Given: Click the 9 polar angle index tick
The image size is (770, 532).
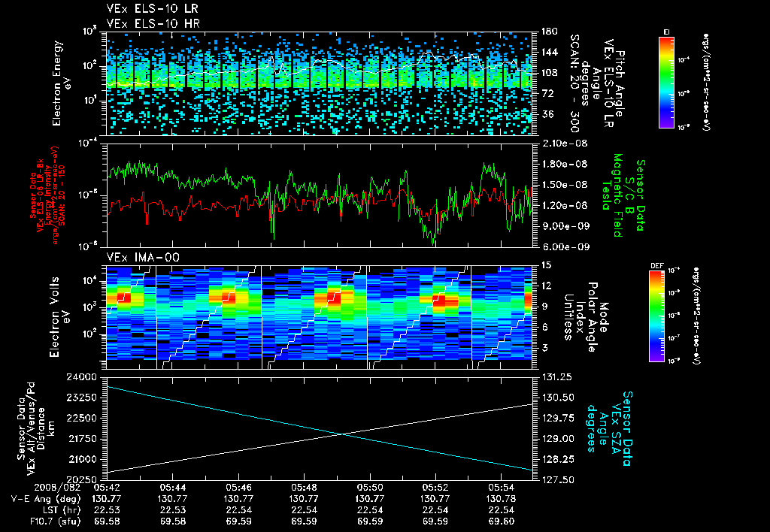Looking at the screenshot, I should click(x=544, y=307).
